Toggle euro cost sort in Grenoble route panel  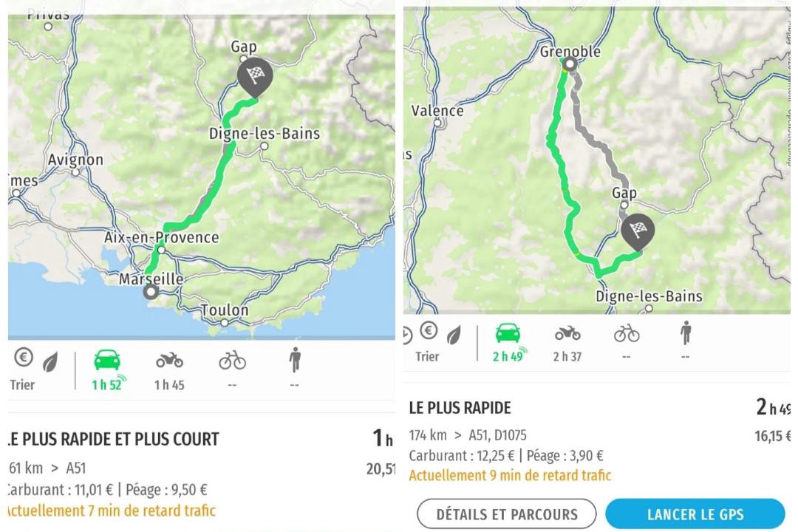(x=429, y=330)
